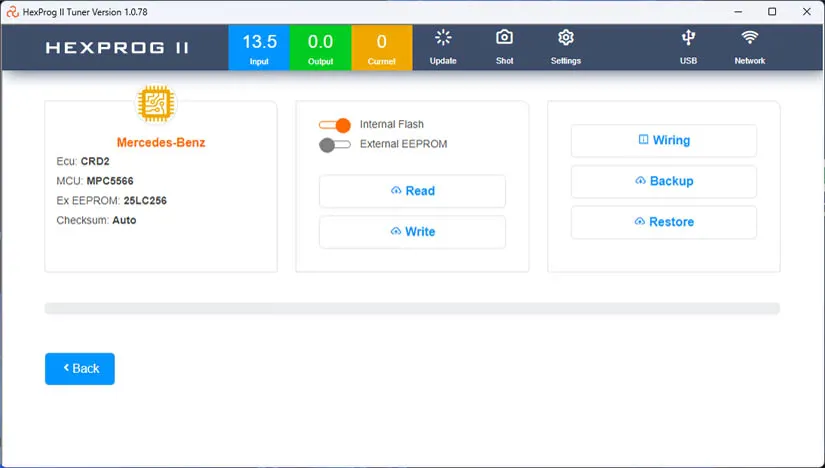Screen dimensions: 825x468
Task: Click the Ecu CRD2 value
Action: pos(95,161)
